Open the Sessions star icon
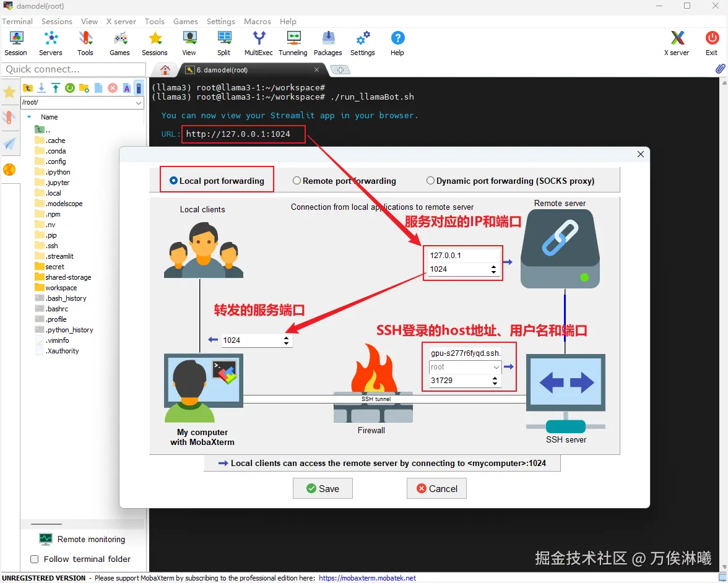Viewport: 728px width, 583px height. 155,43
